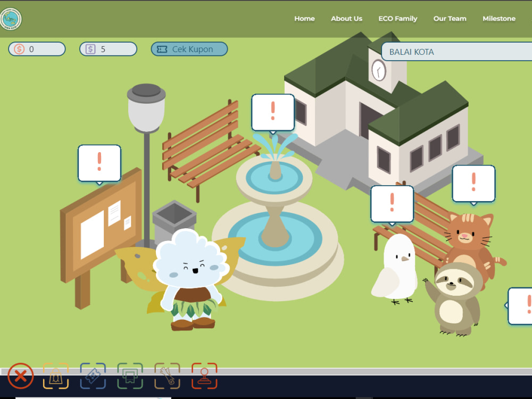Go to the About Us page

(346, 19)
